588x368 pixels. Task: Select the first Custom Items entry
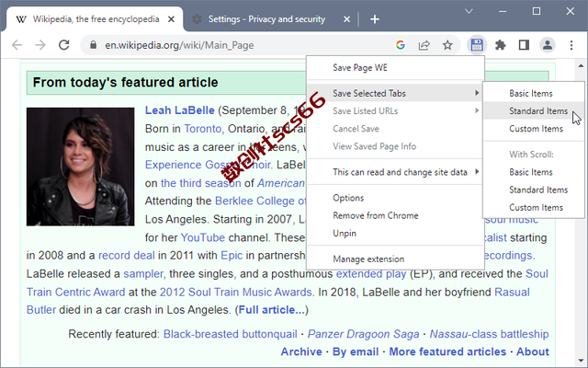coord(534,129)
